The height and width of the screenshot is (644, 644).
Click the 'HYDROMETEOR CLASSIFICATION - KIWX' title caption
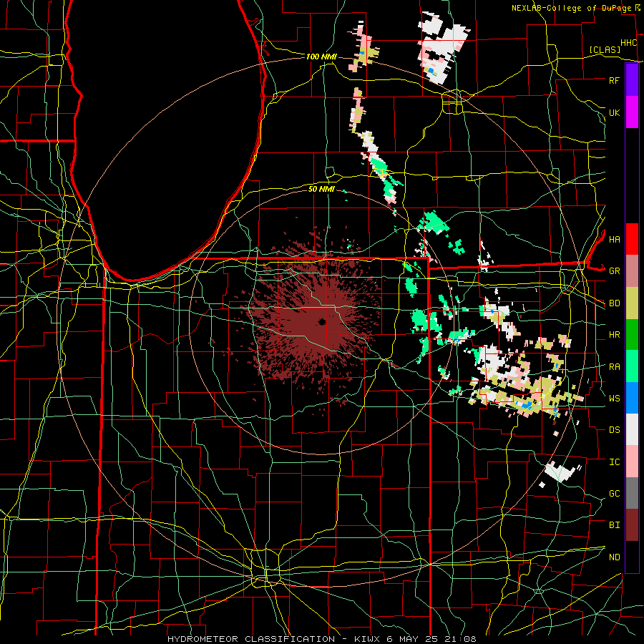(275, 639)
